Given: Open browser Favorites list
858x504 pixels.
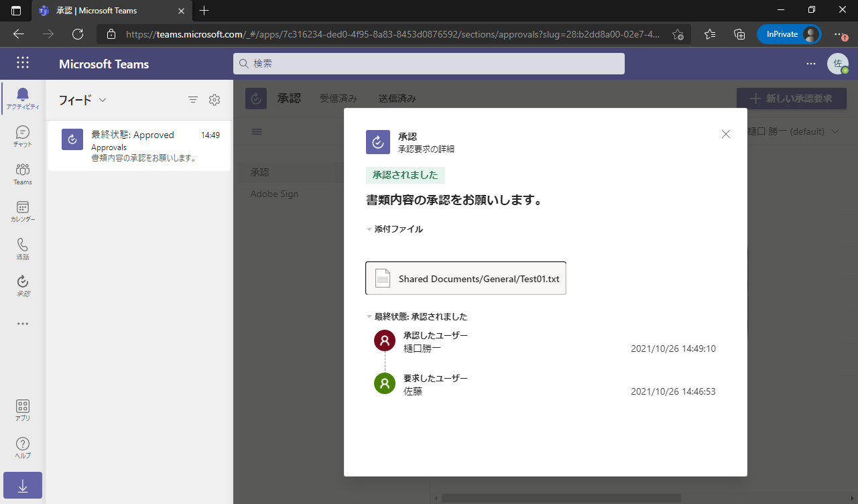Looking at the screenshot, I should 710,34.
